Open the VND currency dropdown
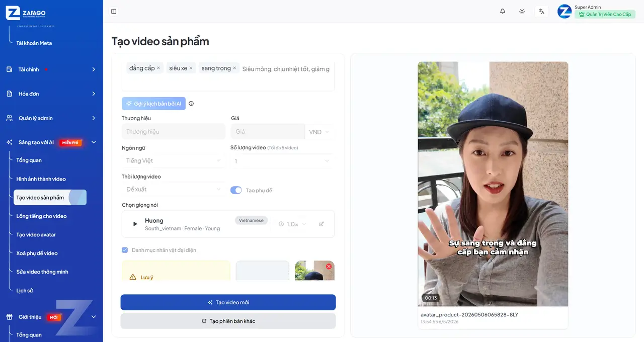The width and height of the screenshot is (644, 342). point(319,132)
